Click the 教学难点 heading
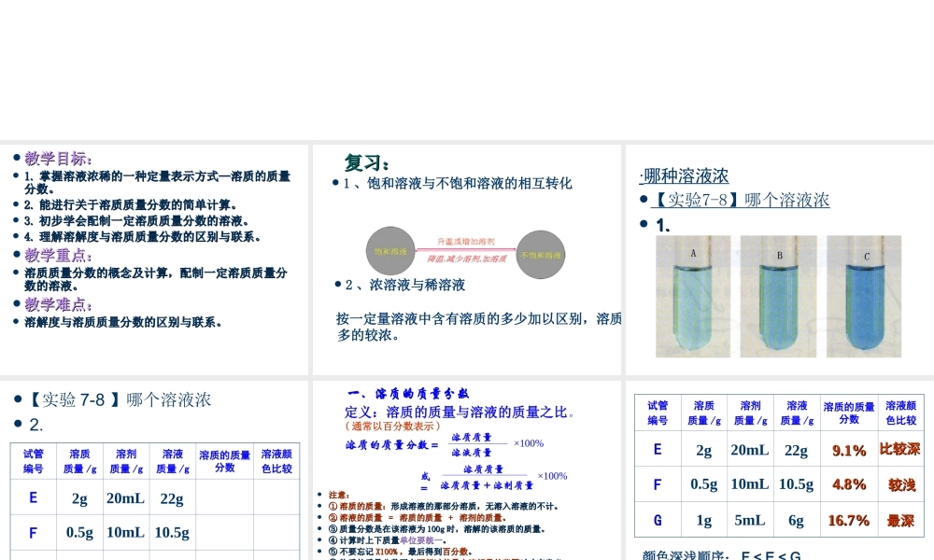Image resolution: width=934 pixels, height=560 pixels. (x=57, y=303)
